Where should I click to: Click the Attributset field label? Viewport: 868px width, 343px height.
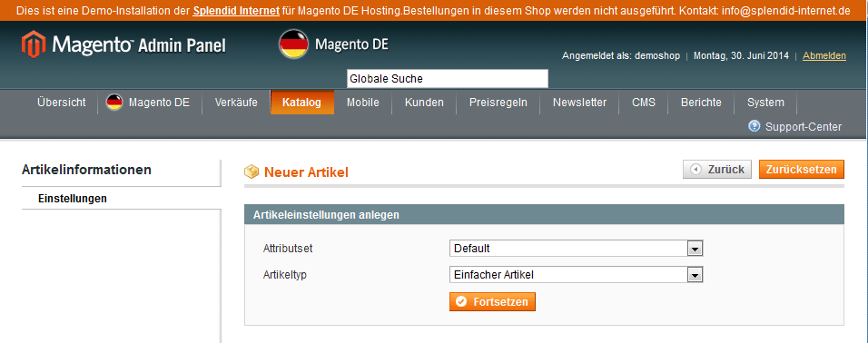click(x=288, y=249)
